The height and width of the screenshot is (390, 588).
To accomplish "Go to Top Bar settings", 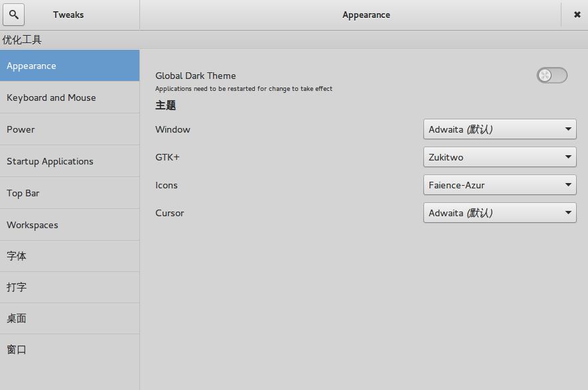I will click(x=70, y=193).
